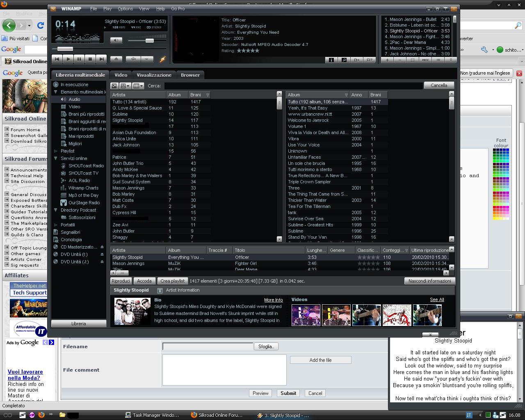Click the eject/open file button
Viewport: 525px width, 420px height.
(x=116, y=59)
